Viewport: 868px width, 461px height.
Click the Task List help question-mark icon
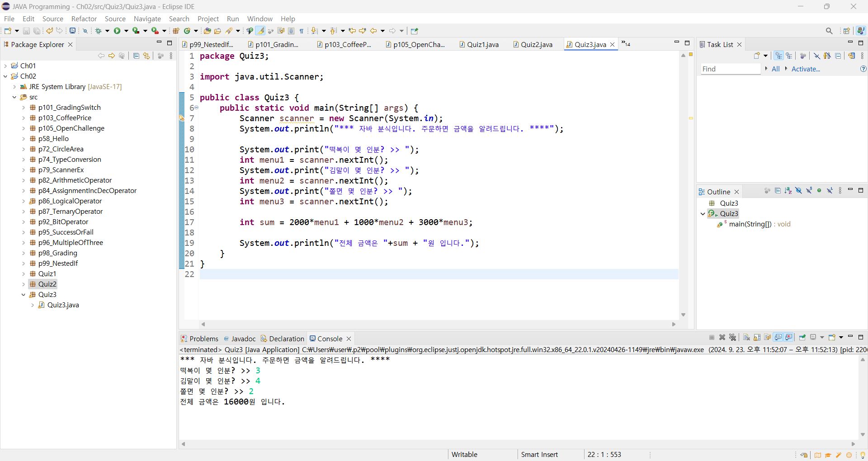click(863, 69)
